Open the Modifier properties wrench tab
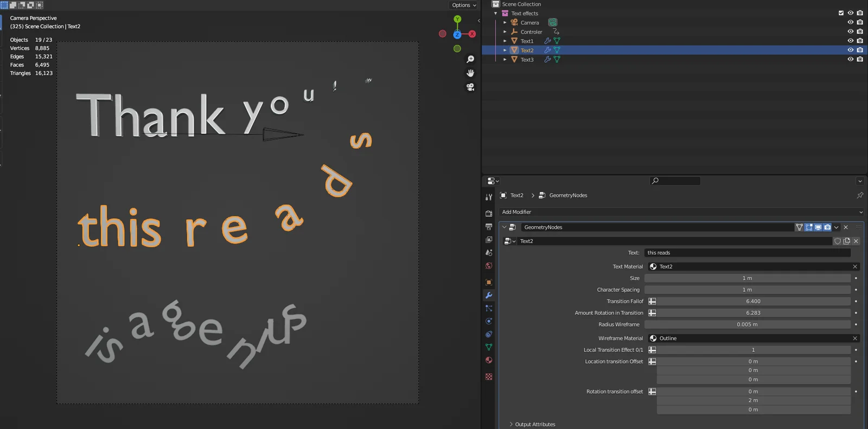This screenshot has width=868, height=429. 489,295
